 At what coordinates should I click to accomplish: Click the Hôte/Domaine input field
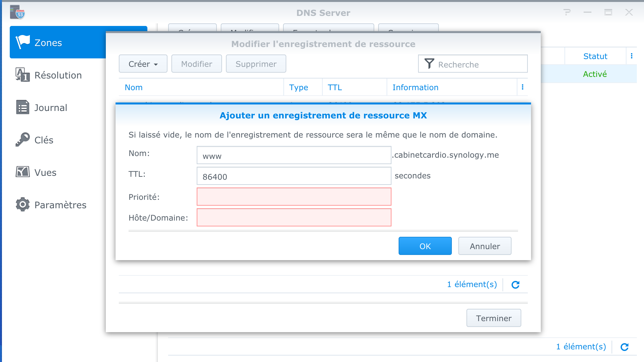294,217
